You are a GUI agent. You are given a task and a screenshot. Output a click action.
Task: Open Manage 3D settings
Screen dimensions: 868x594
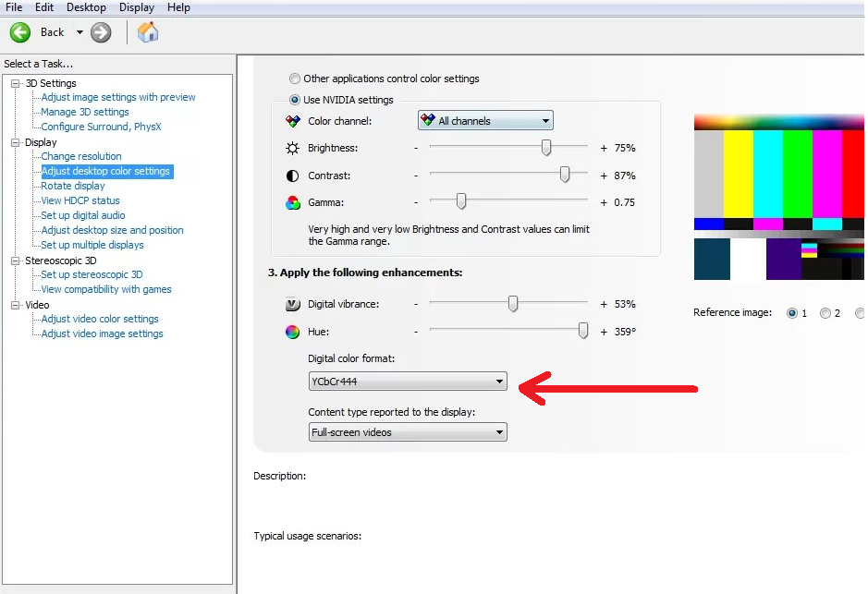[x=85, y=112]
